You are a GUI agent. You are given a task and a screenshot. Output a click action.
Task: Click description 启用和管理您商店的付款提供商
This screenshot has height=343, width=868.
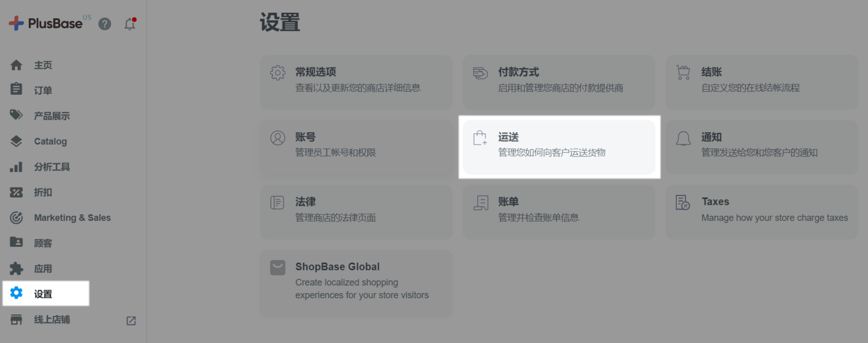[x=561, y=88]
